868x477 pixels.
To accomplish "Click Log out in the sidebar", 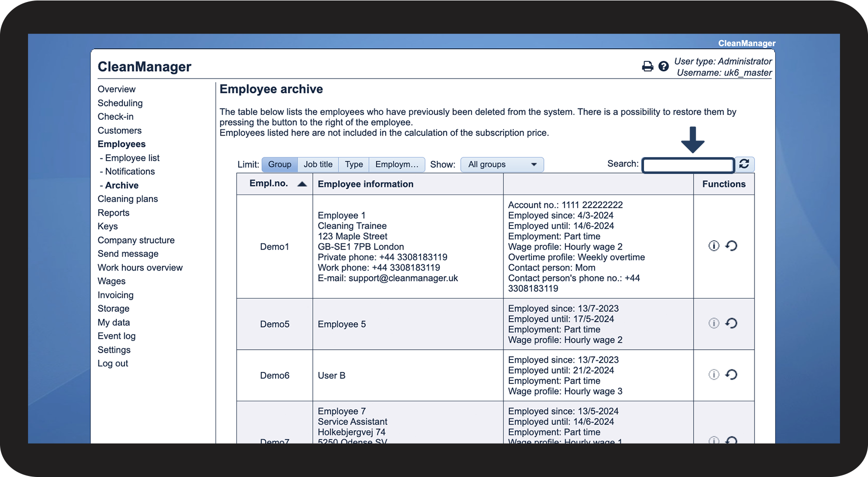I will coord(112,364).
